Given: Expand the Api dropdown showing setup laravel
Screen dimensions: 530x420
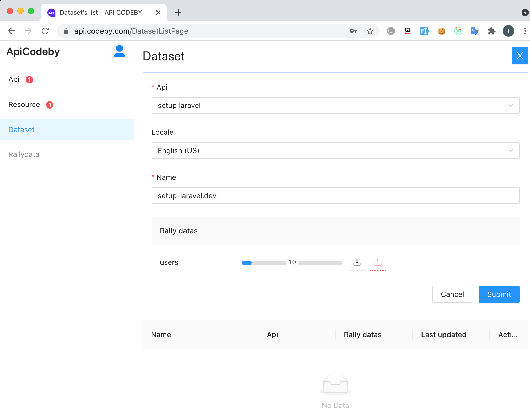Looking at the screenshot, I should tap(335, 105).
